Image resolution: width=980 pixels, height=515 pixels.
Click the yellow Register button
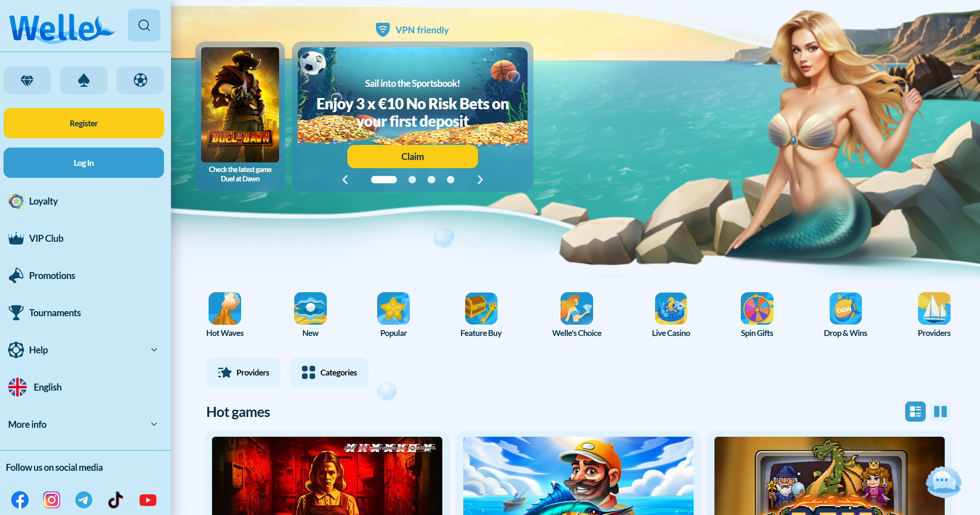[x=84, y=123]
